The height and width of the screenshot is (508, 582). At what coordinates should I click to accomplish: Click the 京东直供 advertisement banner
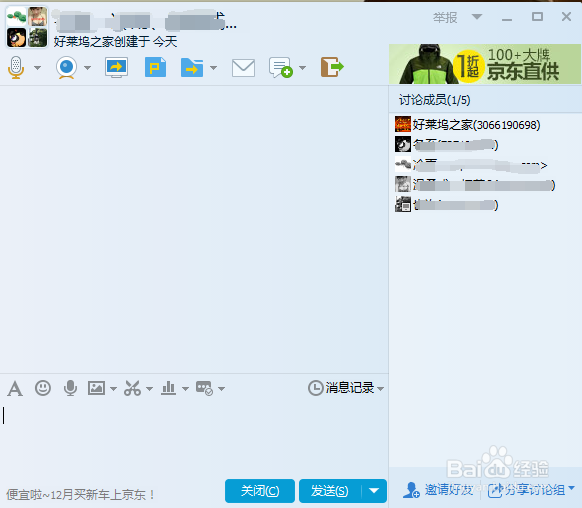click(485, 64)
